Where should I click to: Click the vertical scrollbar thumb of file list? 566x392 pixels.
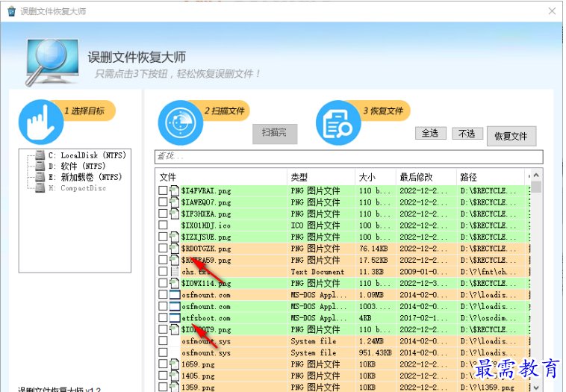(x=536, y=187)
